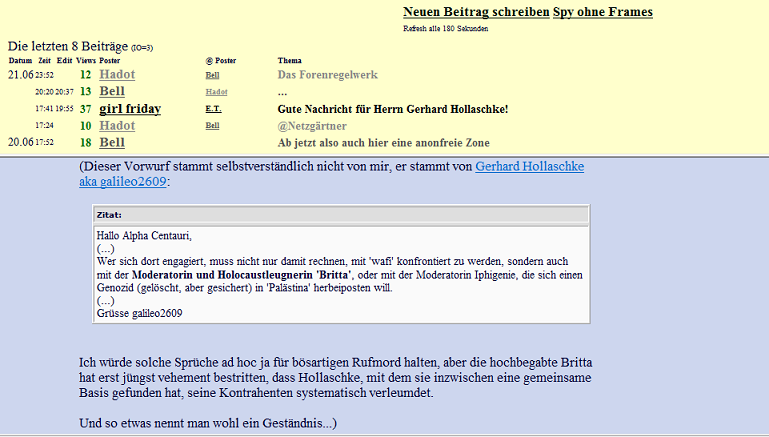Select the '@Netzgärtner' thread title
Image resolution: width=769 pixels, height=437 pixels.
pyautogui.click(x=314, y=126)
